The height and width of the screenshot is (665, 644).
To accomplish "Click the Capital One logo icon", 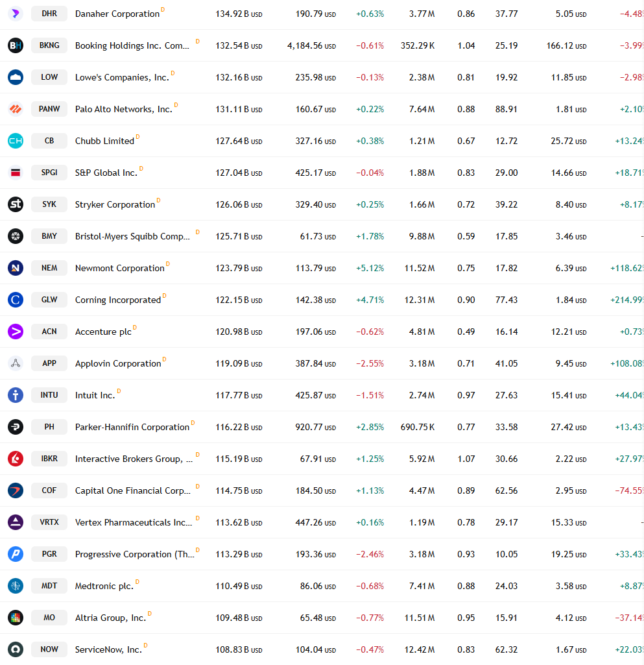I will [16, 490].
